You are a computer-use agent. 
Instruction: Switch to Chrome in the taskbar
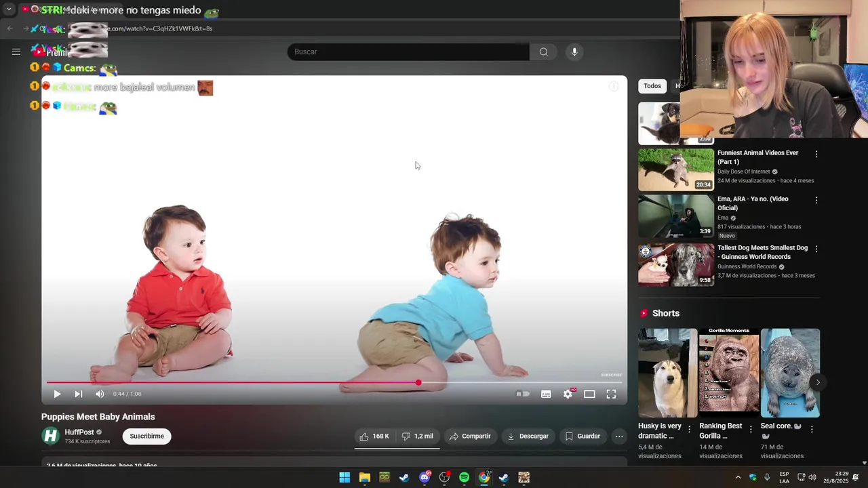click(x=484, y=477)
